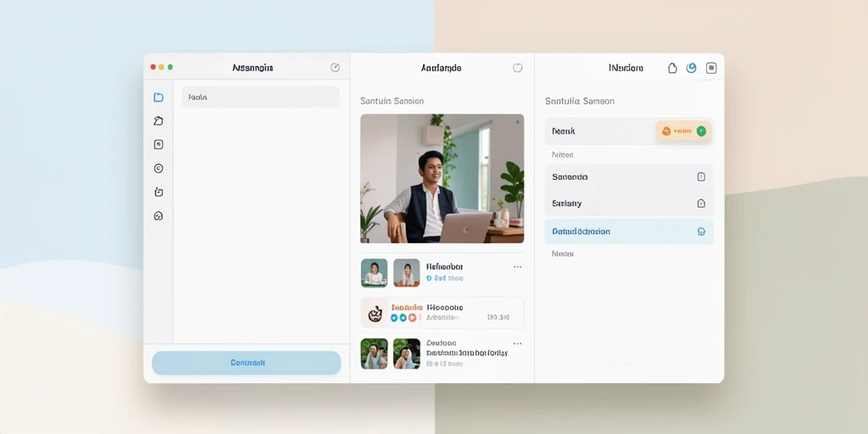This screenshot has width=868, height=434.
Task: Open the first thumbnail of the bottom list entry
Action: (374, 353)
